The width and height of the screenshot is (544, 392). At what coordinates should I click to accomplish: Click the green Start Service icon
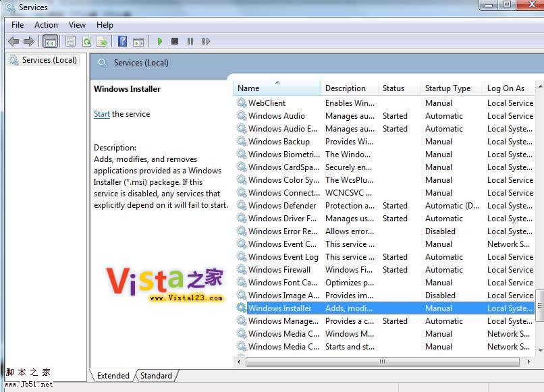pos(159,41)
